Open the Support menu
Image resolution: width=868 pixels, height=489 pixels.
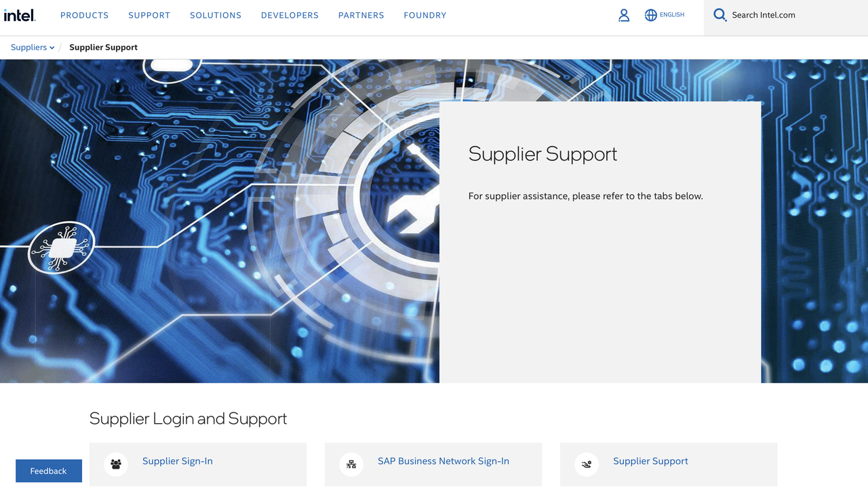[149, 15]
